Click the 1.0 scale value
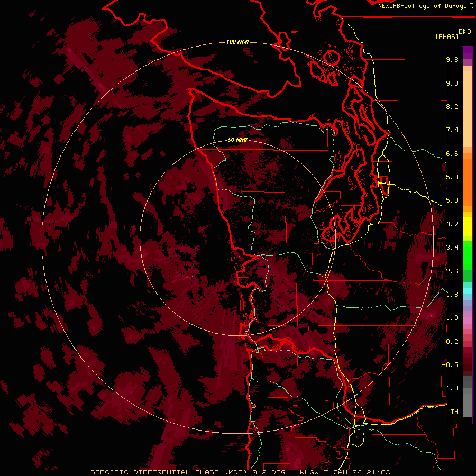The height and width of the screenshot is (476, 476). (x=452, y=318)
